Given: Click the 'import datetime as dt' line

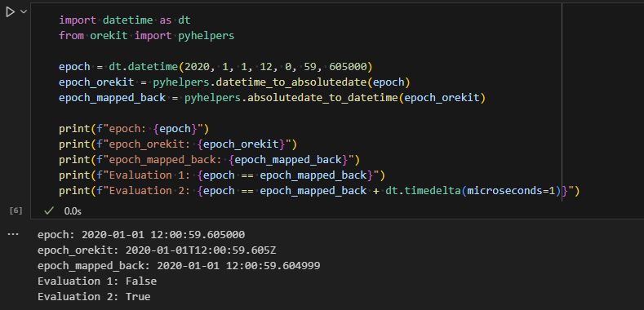Looking at the screenshot, I should coord(124,20).
